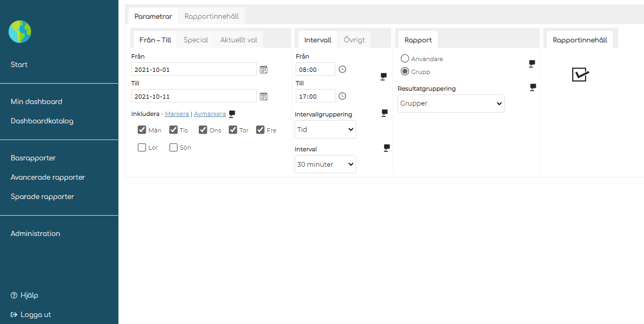
Task: Switch to the top Rapportinnehåll tab next to Parametrar
Action: (x=212, y=16)
